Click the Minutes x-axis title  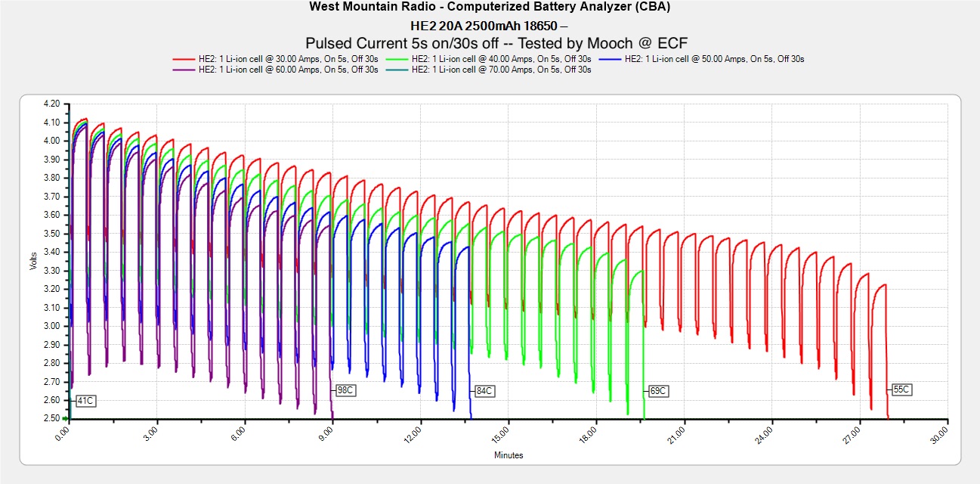coord(509,455)
